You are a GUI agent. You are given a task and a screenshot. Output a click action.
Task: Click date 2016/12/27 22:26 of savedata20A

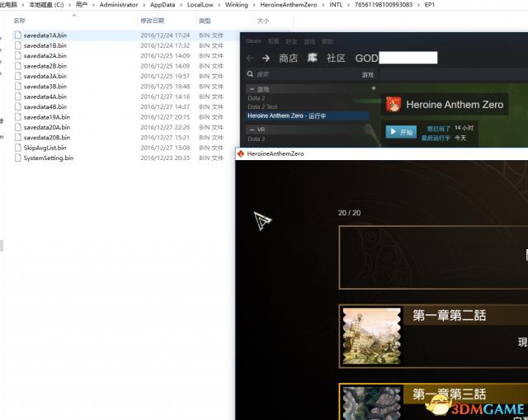click(x=165, y=127)
